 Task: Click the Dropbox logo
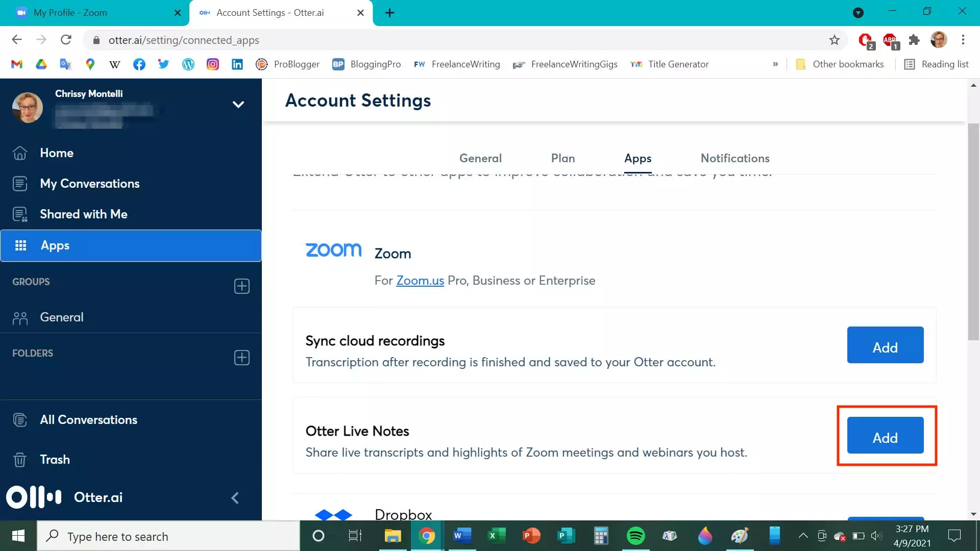point(333,514)
